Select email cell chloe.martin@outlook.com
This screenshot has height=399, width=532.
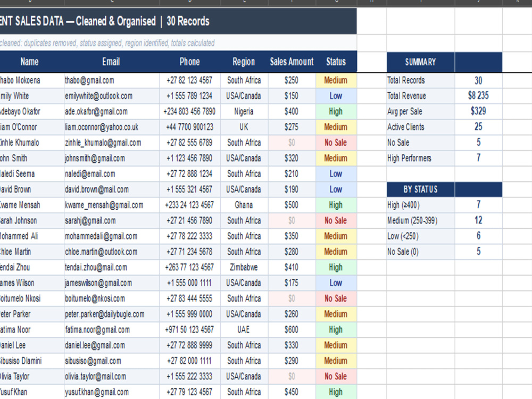click(x=112, y=252)
